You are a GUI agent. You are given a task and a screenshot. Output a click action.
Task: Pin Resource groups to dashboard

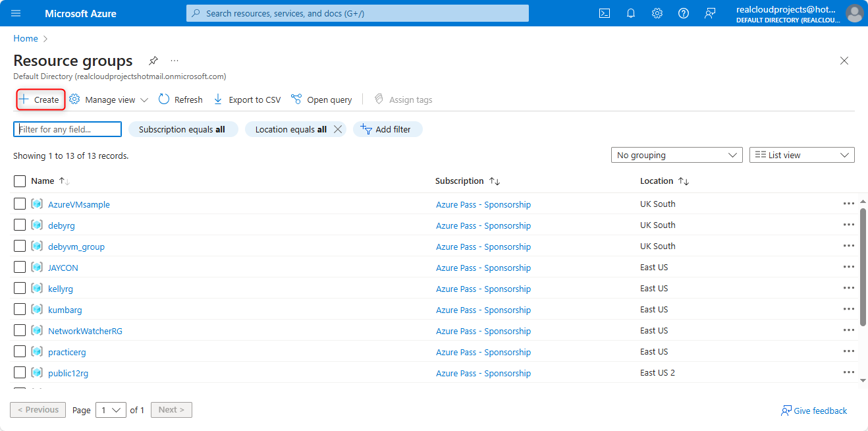point(153,61)
